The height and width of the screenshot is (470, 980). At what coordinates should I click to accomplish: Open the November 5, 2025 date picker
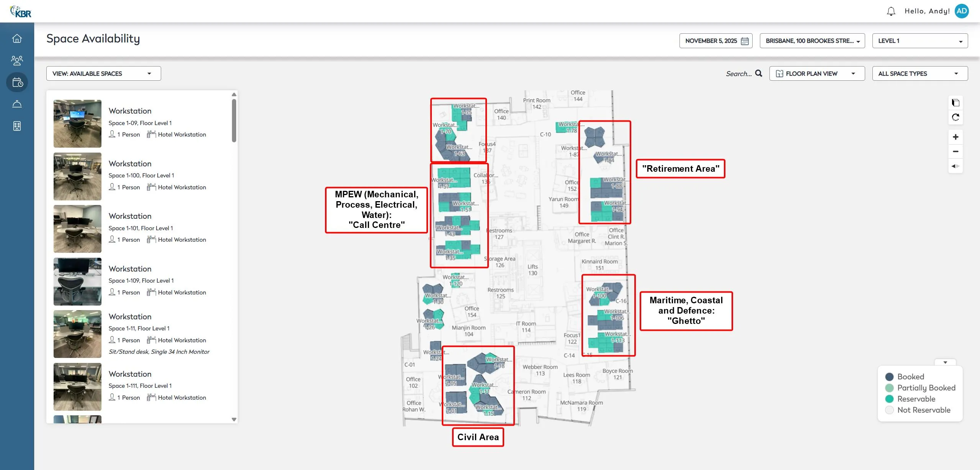tap(715, 41)
